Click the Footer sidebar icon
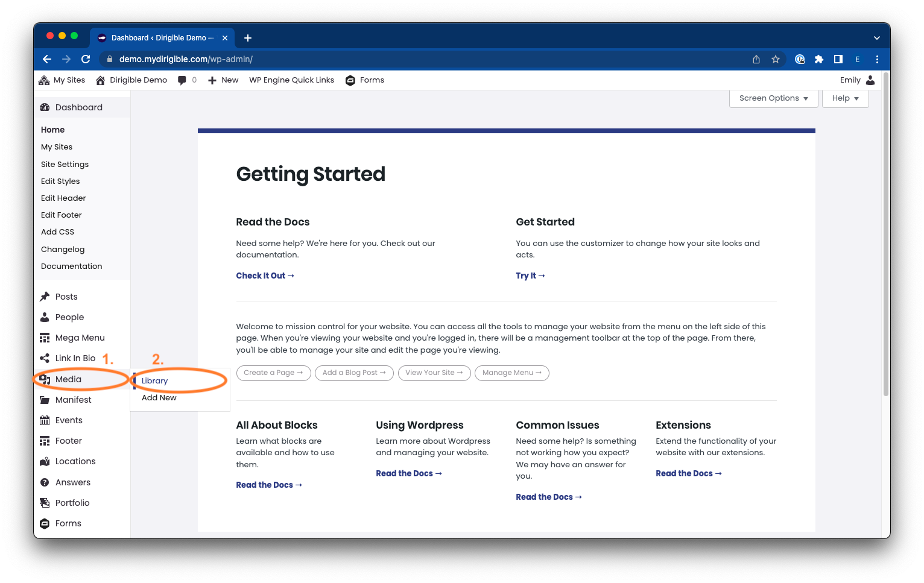Screen dimensions: 924x583 [45, 441]
